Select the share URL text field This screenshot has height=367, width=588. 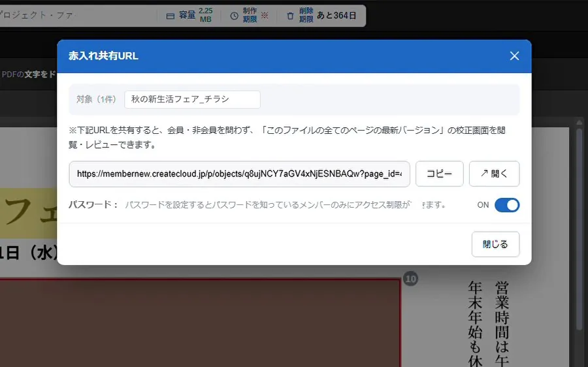pos(239,174)
